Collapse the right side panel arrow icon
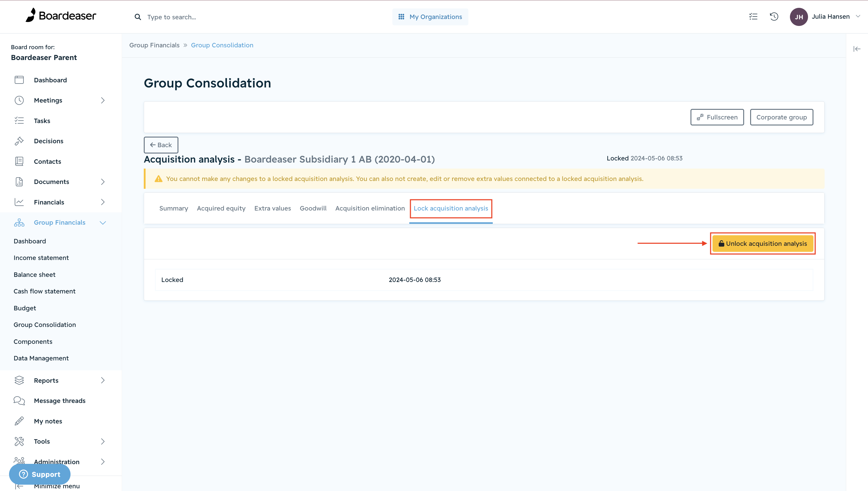 pyautogui.click(x=857, y=49)
